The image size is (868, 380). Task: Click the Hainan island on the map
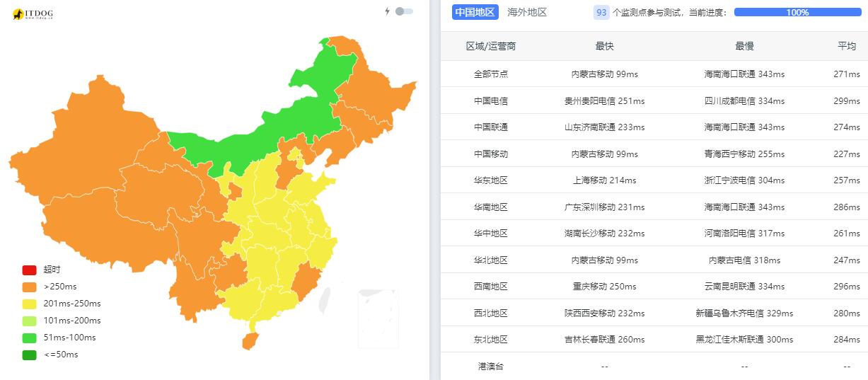[250, 342]
